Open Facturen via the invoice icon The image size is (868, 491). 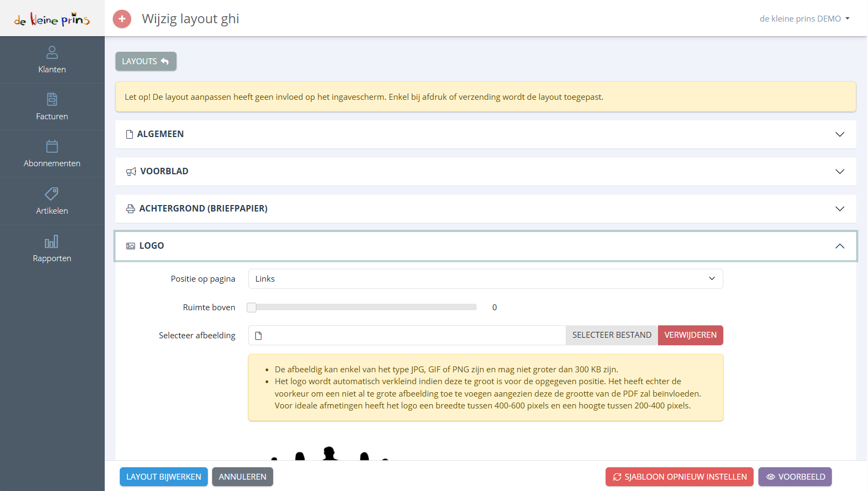coord(52,99)
